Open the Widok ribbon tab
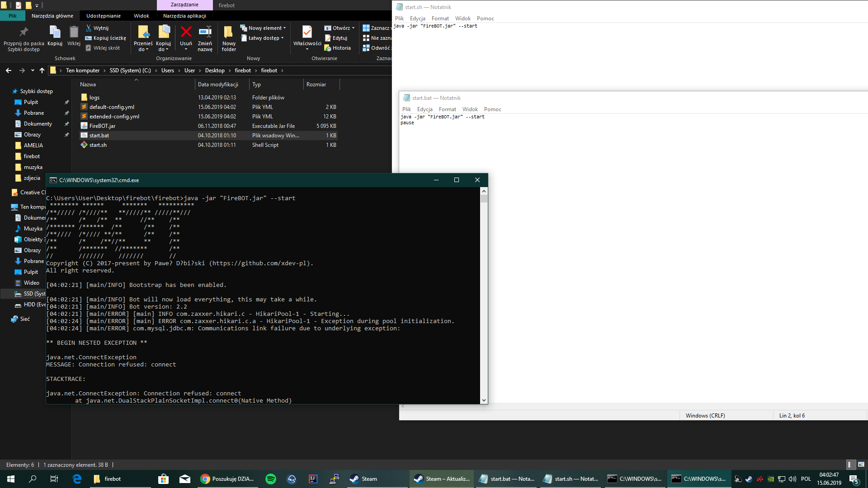Image resolution: width=868 pixels, height=488 pixels. point(141,16)
